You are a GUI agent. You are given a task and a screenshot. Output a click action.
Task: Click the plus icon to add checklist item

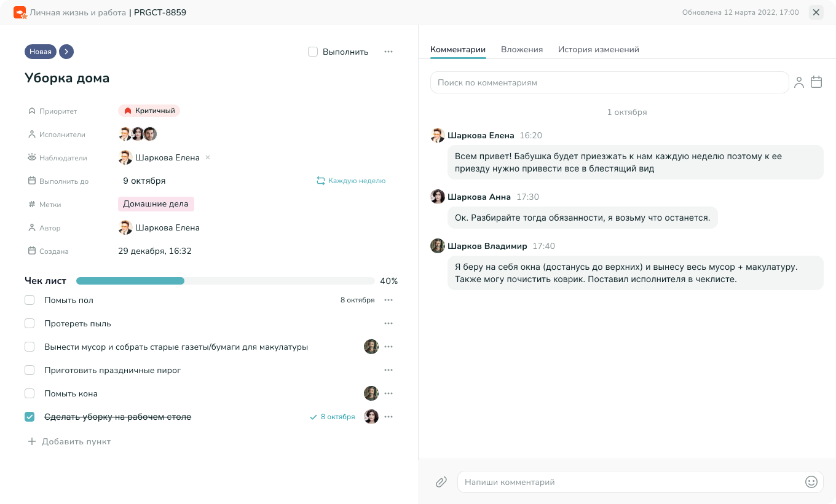pyautogui.click(x=32, y=441)
